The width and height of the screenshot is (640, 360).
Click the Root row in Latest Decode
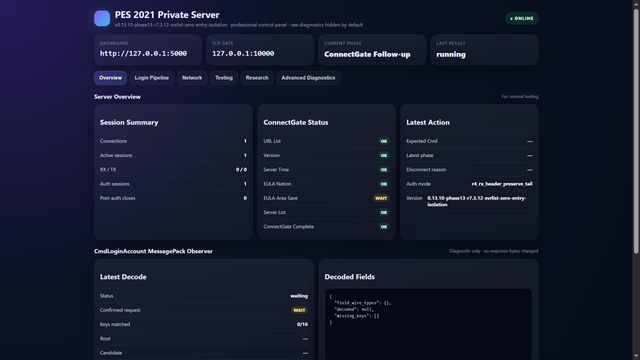point(204,339)
